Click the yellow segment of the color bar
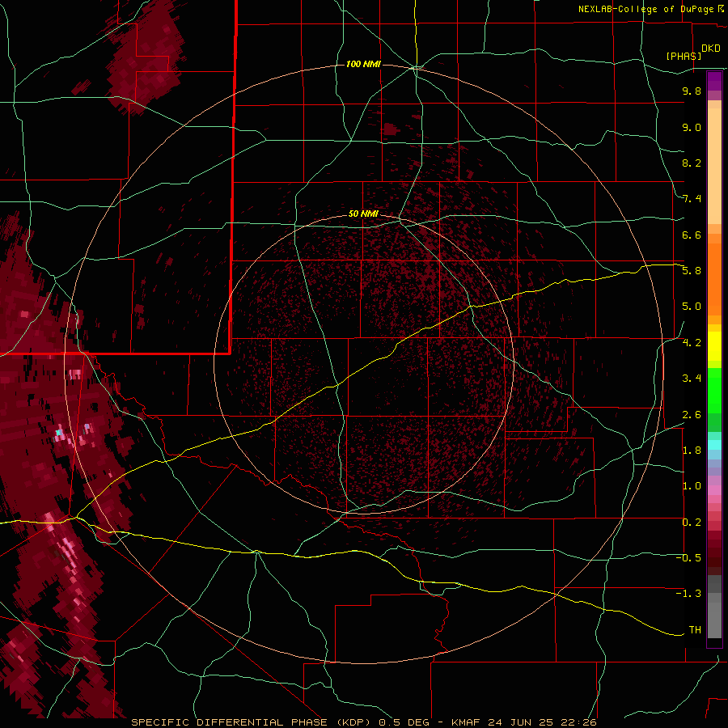The height and width of the screenshot is (728, 728). click(x=714, y=346)
